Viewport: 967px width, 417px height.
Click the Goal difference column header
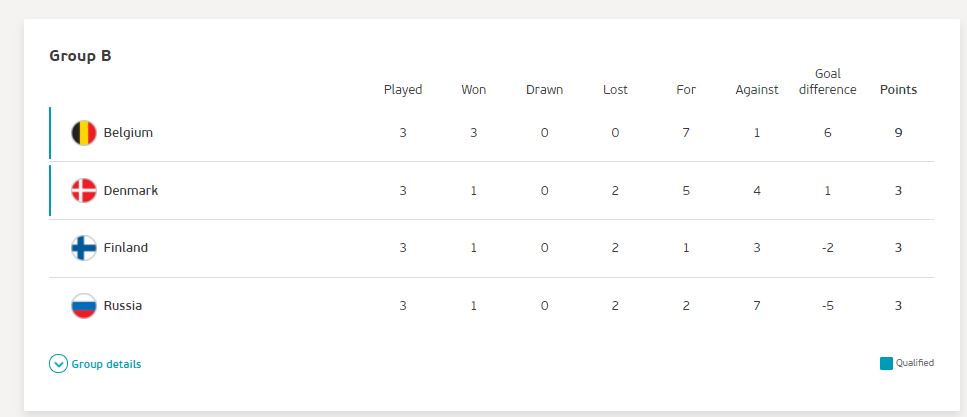coord(828,82)
